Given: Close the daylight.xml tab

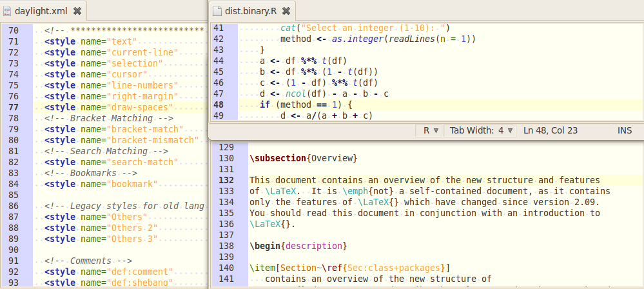Looking at the screenshot, I should coord(77,11).
